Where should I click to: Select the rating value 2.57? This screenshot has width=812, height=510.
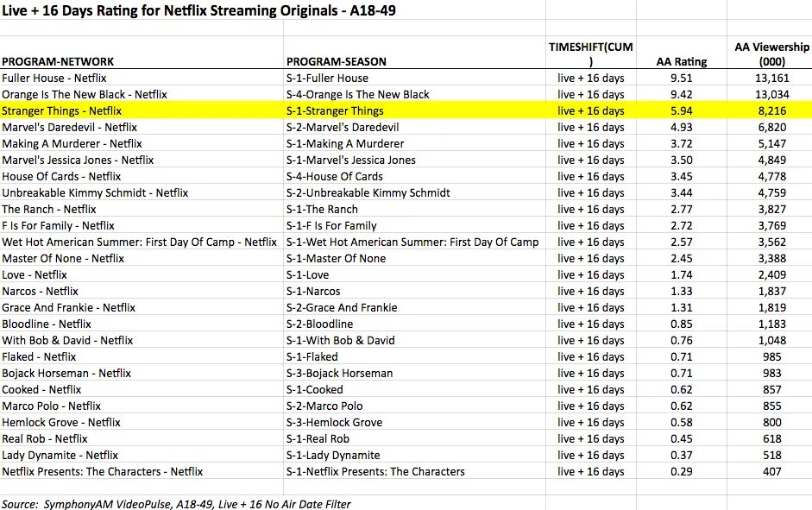(682, 242)
